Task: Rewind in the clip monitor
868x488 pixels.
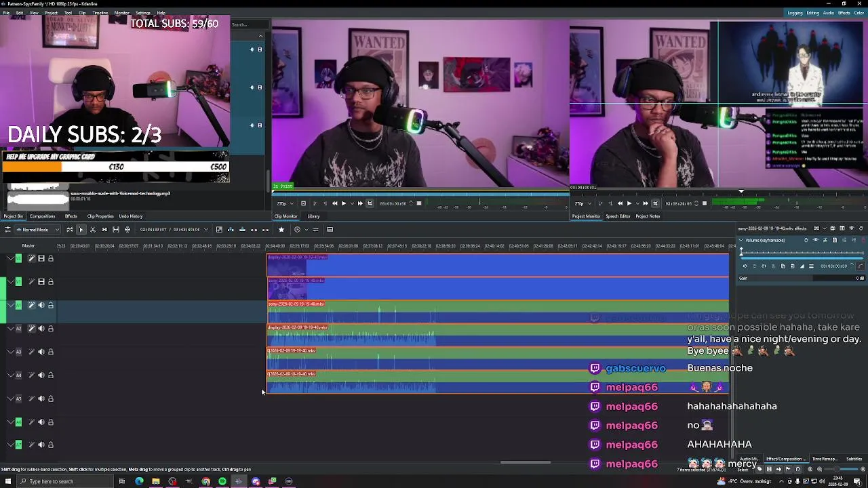Action: [334, 203]
